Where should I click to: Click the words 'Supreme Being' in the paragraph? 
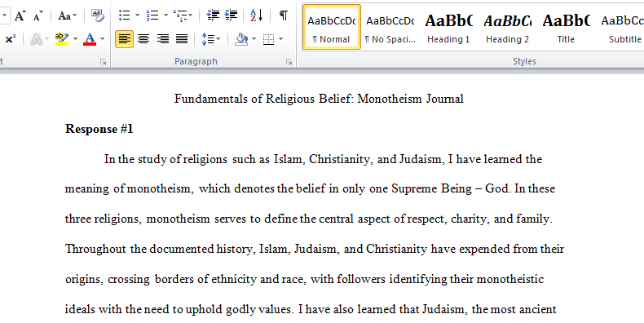[431, 188]
